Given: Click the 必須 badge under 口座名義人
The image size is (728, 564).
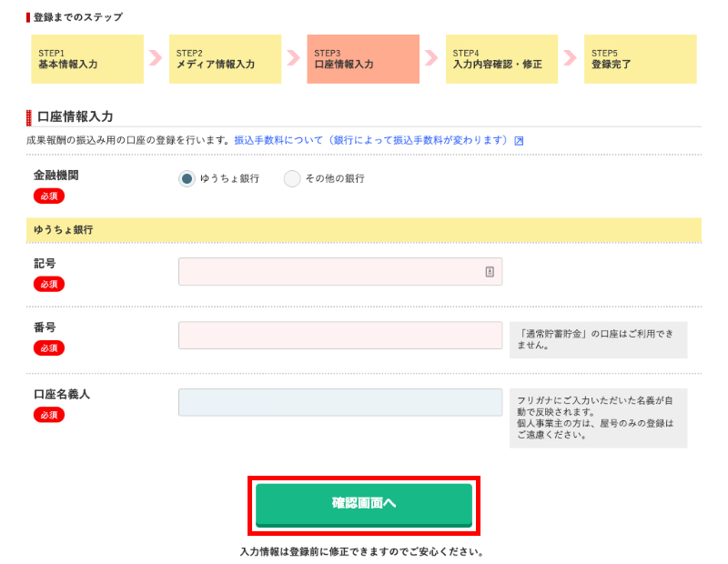Looking at the screenshot, I should [49, 415].
